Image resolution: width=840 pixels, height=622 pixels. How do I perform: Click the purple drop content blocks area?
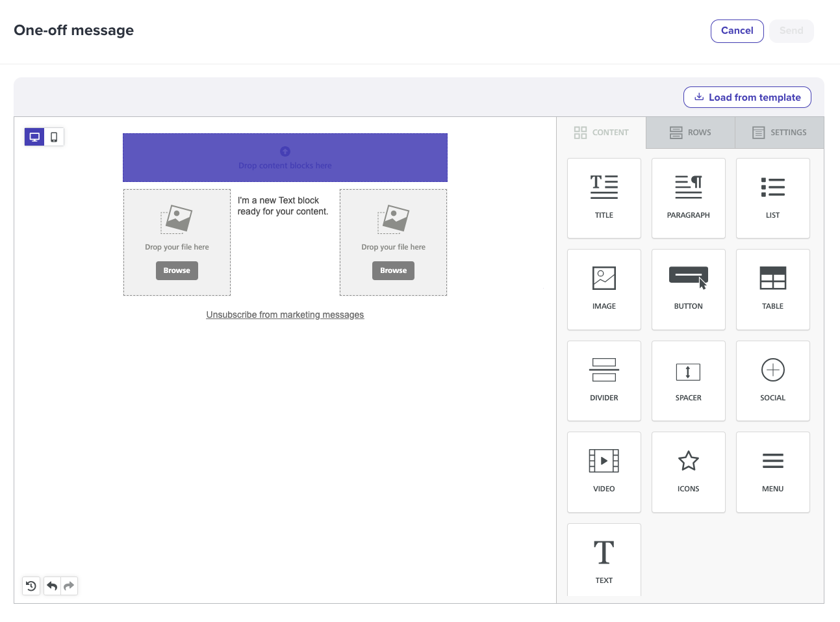pyautogui.click(x=285, y=158)
